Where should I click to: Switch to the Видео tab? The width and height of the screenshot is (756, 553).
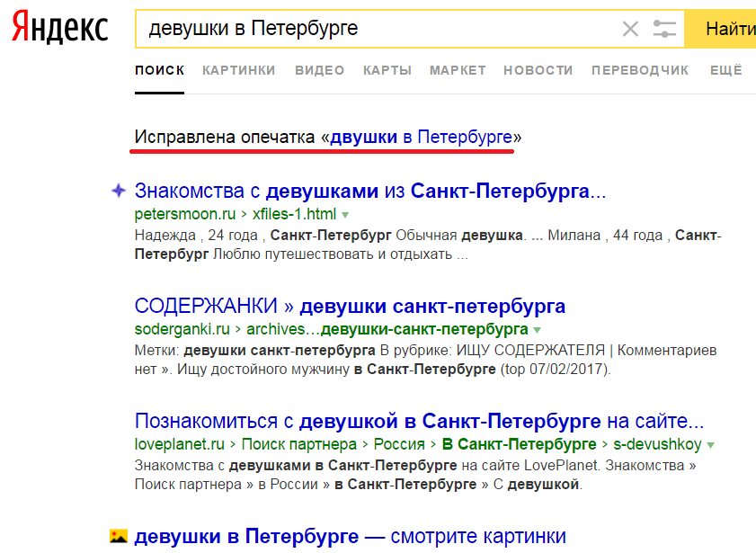point(319,70)
